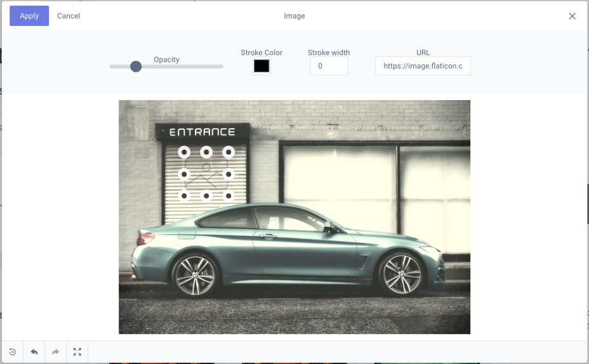The image size is (589, 364).
Task: Click the URL input field
Action: pos(423,66)
